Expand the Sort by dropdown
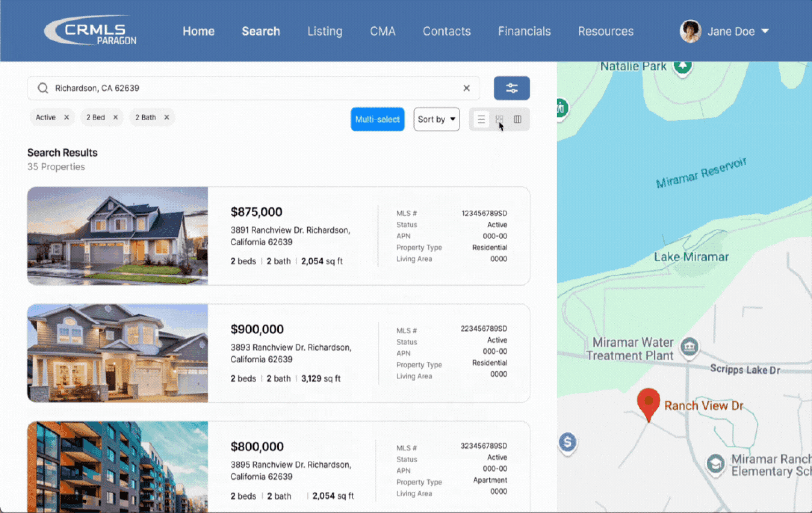 [x=436, y=119]
